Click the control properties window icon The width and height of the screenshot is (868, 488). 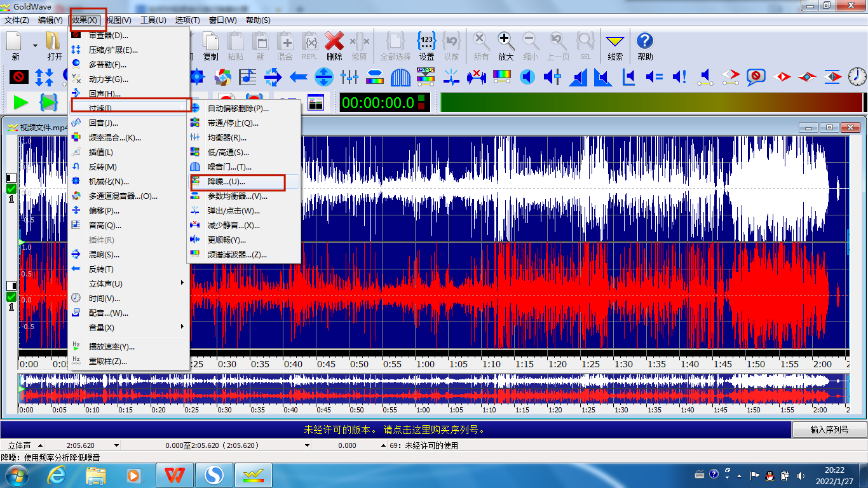click(x=316, y=102)
